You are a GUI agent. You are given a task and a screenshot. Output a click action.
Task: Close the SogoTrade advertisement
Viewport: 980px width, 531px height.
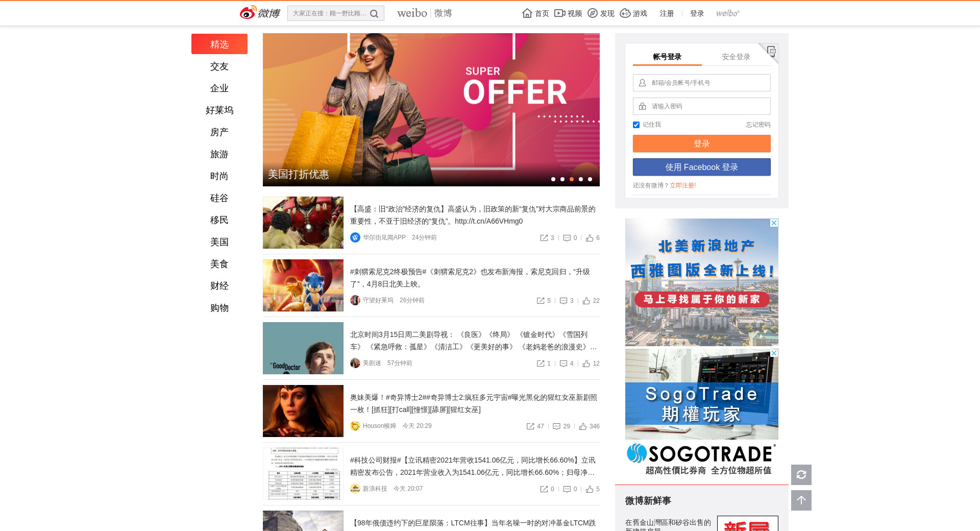[x=774, y=353]
